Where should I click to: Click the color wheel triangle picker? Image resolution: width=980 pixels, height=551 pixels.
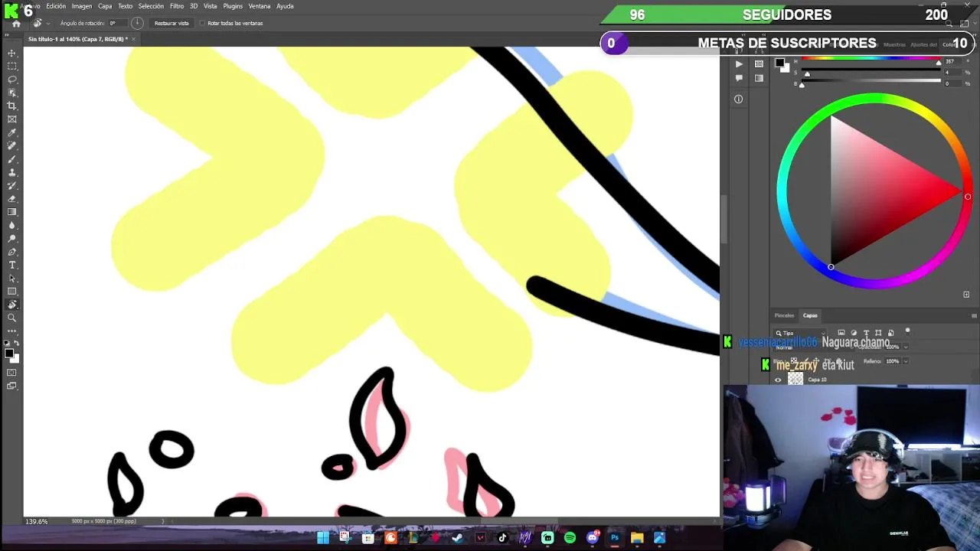tap(895, 191)
